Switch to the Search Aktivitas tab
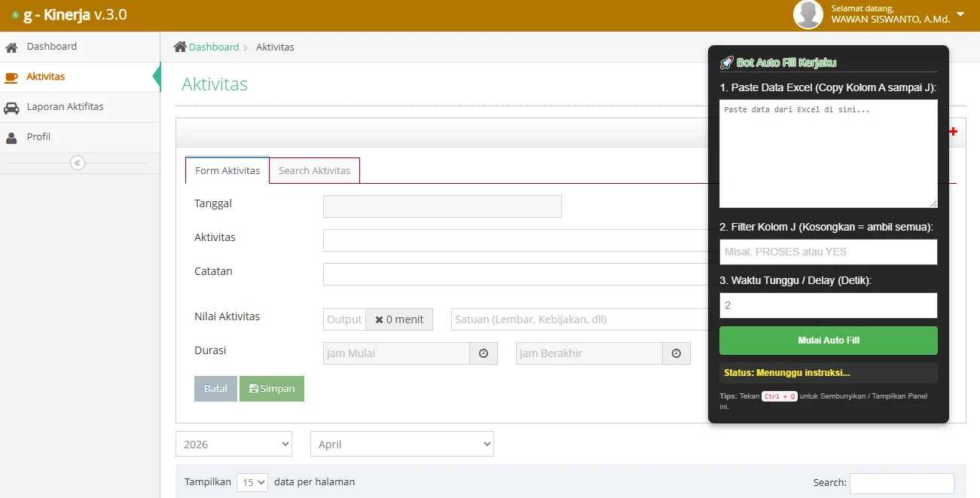This screenshot has height=498, width=980. 314,170
